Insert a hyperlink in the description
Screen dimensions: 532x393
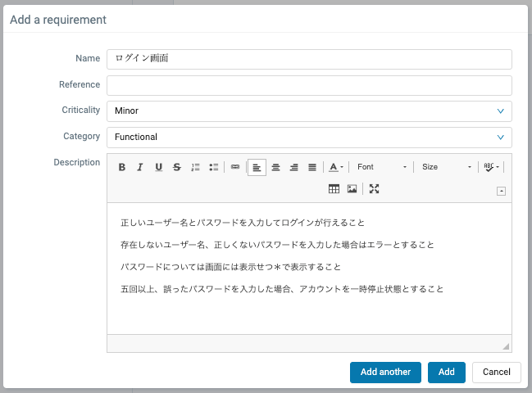(x=235, y=167)
